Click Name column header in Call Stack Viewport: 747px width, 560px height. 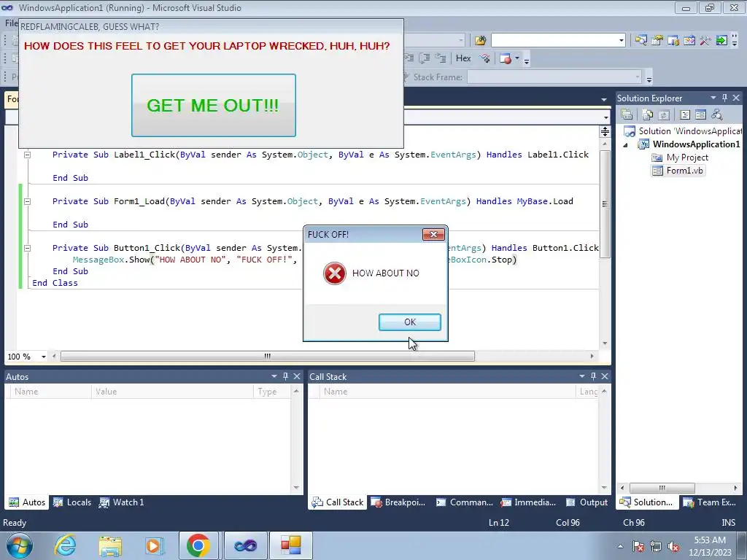(x=448, y=392)
